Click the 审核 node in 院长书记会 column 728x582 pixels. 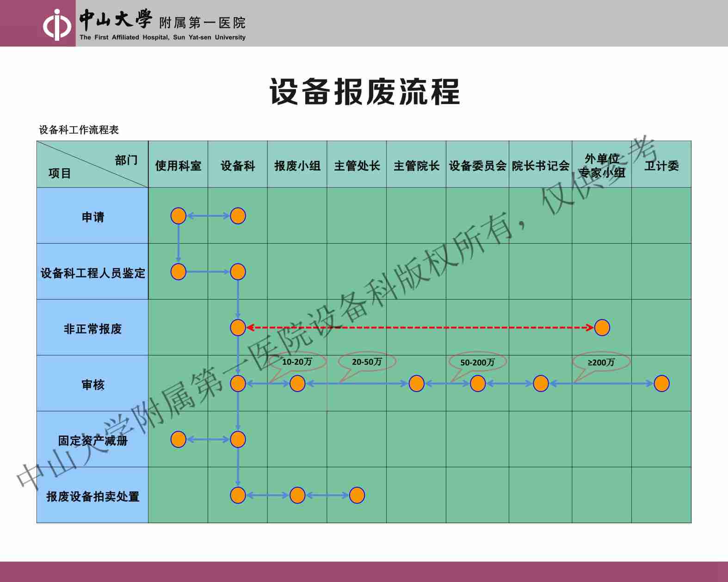click(x=541, y=384)
